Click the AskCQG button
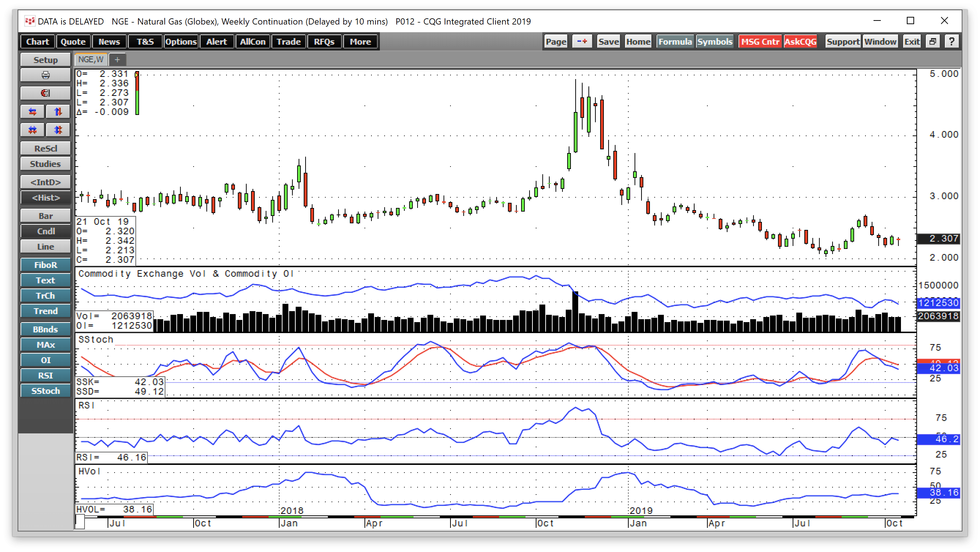980x552 pixels. [x=800, y=41]
